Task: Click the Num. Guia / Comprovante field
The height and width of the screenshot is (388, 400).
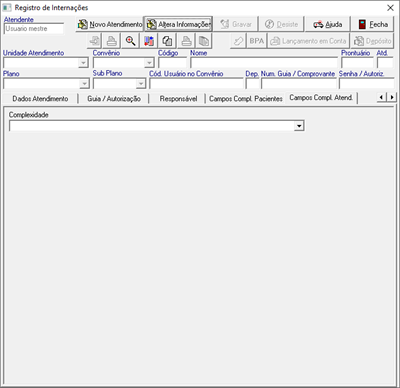Action: (299, 84)
